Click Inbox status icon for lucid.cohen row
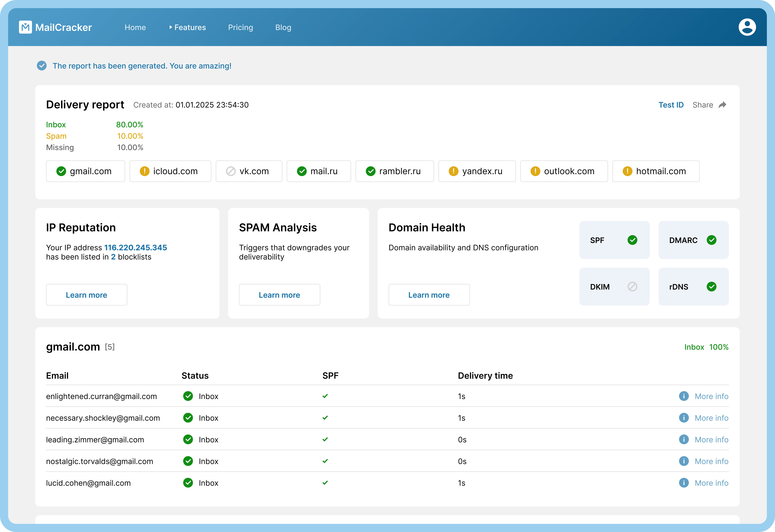The image size is (775, 532). click(188, 483)
